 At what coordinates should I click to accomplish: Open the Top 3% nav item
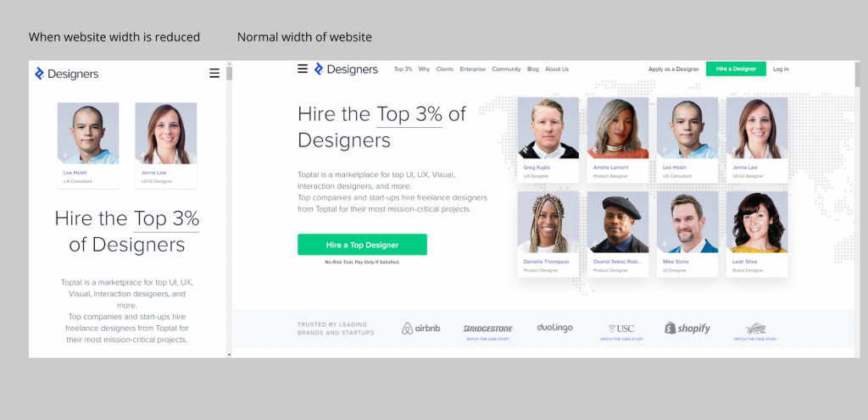pyautogui.click(x=403, y=69)
